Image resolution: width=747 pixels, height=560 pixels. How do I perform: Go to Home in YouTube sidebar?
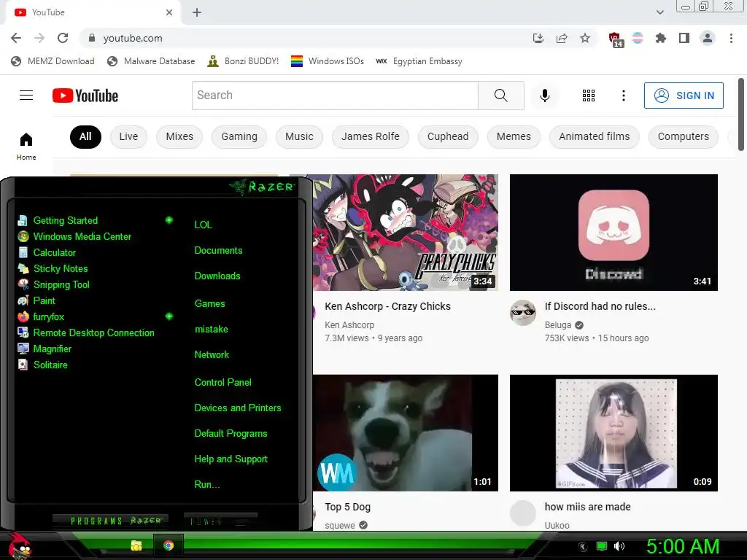(x=26, y=146)
